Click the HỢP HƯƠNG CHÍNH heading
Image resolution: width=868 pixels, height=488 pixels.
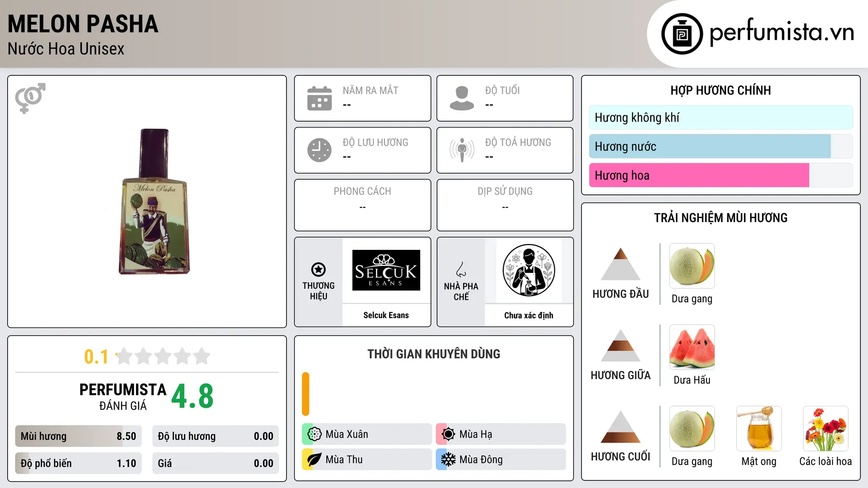[721, 90]
